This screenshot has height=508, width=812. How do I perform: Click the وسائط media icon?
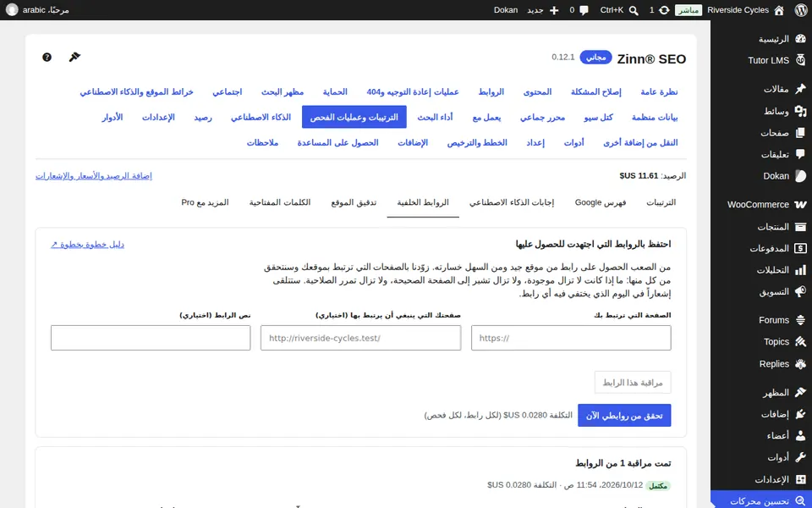click(801, 111)
